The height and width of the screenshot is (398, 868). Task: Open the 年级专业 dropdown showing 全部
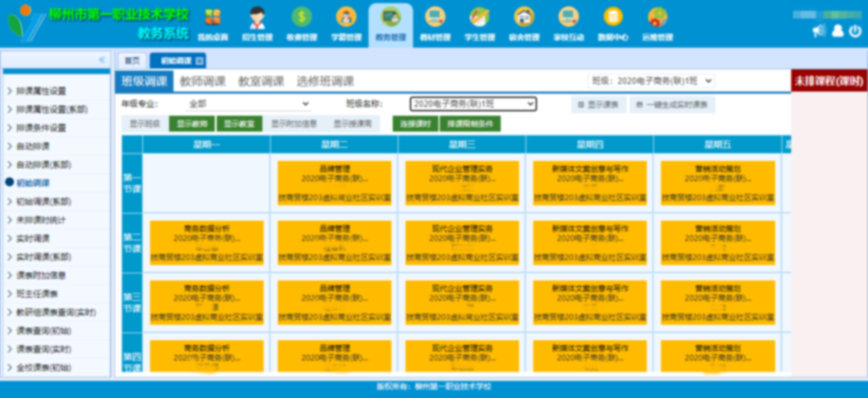248,104
